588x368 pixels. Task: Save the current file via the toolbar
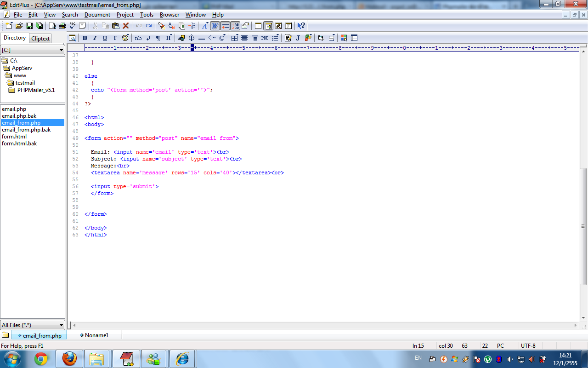pos(29,26)
